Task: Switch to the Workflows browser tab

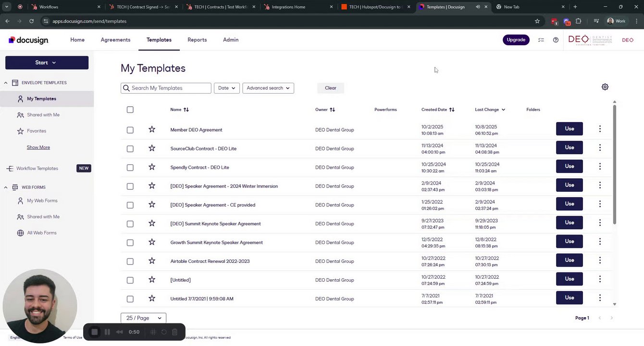Action: point(65,7)
